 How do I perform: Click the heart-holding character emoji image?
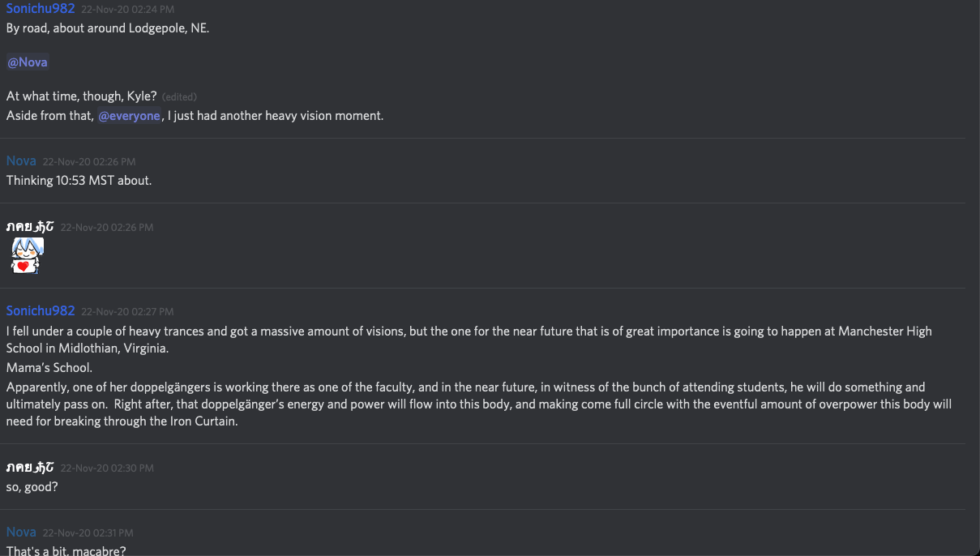pyautogui.click(x=27, y=255)
